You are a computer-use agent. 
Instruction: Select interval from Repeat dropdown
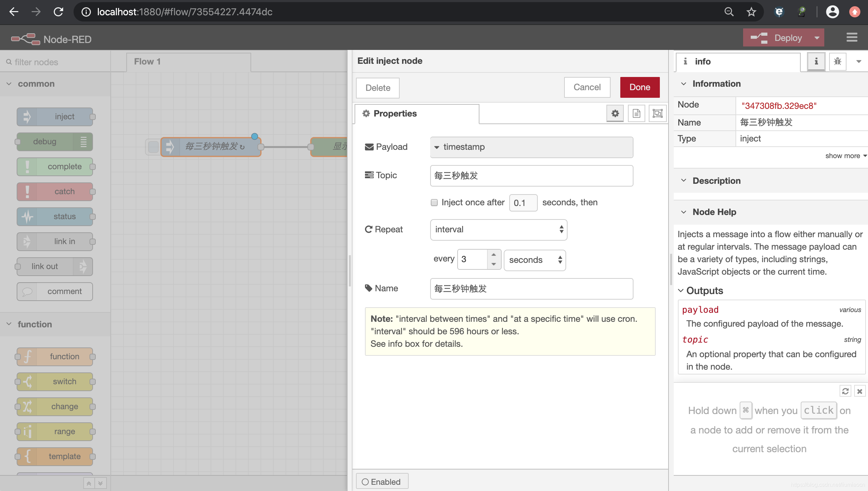point(499,230)
